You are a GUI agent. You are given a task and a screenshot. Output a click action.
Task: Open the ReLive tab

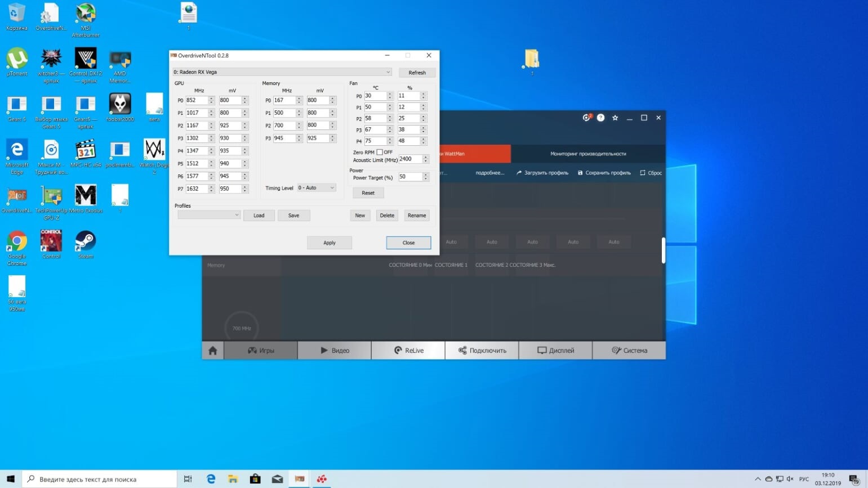click(x=408, y=350)
